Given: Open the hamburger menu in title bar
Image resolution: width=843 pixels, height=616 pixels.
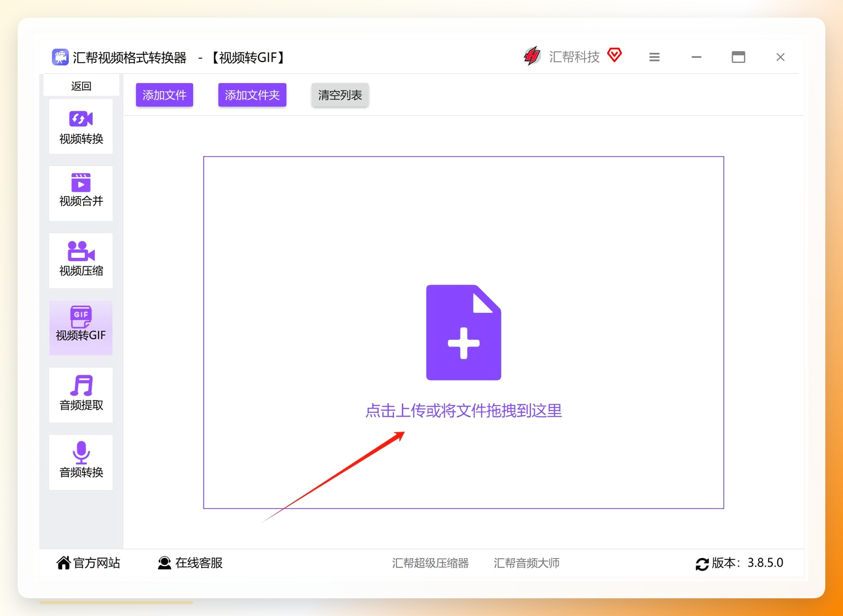Looking at the screenshot, I should pos(654,57).
